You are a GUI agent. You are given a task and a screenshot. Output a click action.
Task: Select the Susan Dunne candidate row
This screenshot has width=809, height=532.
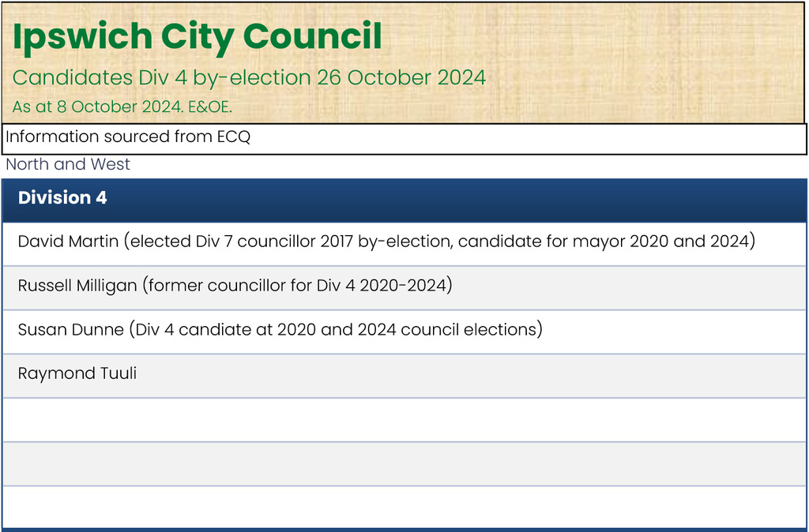[x=403, y=329]
